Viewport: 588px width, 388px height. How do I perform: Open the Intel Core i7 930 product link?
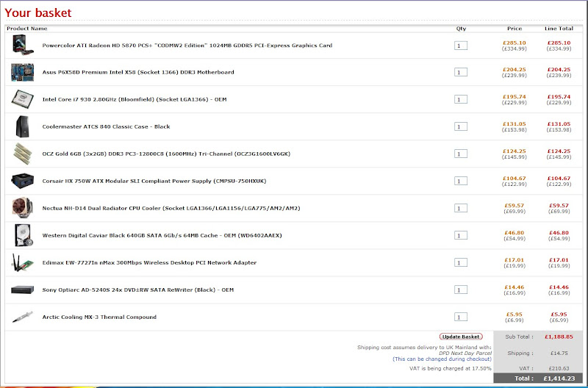pyautogui.click(x=135, y=99)
